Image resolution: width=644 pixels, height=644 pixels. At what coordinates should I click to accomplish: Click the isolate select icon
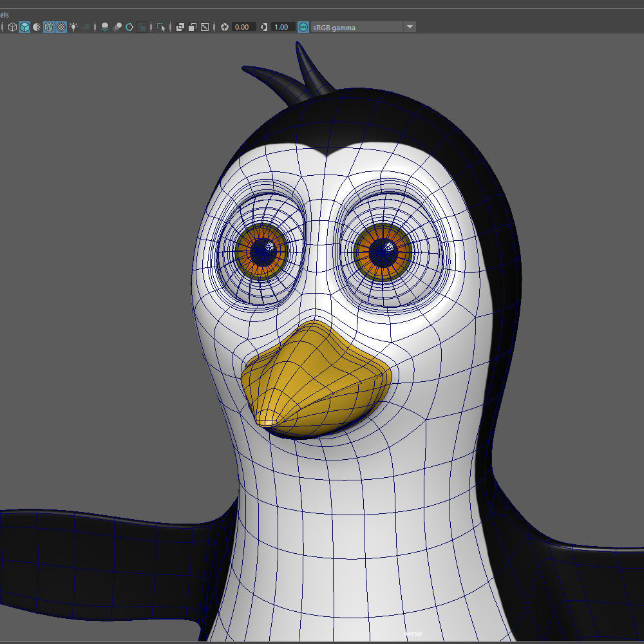(x=161, y=27)
